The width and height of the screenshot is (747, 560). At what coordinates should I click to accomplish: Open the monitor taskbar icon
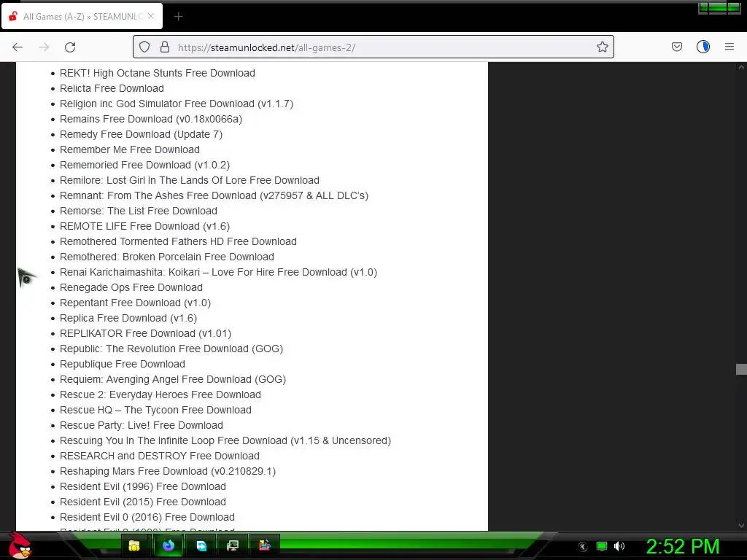coord(233,545)
